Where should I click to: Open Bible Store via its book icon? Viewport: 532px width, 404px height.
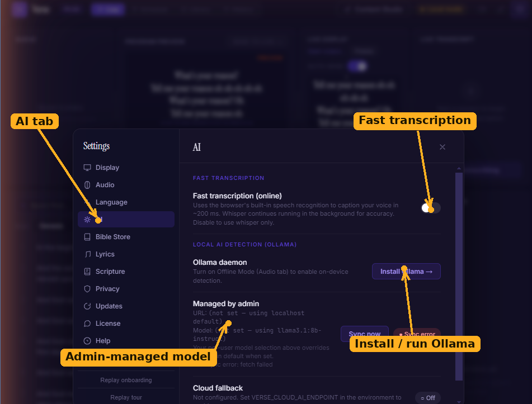87,237
